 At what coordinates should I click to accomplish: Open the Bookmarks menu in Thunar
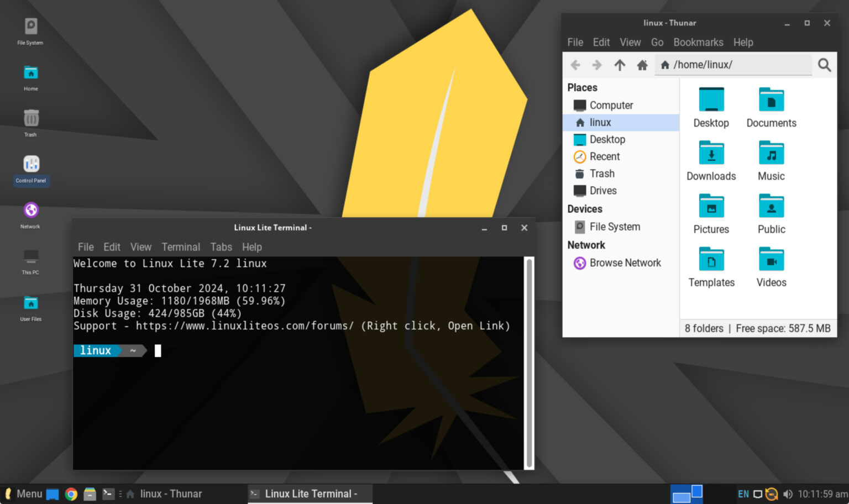698,42
